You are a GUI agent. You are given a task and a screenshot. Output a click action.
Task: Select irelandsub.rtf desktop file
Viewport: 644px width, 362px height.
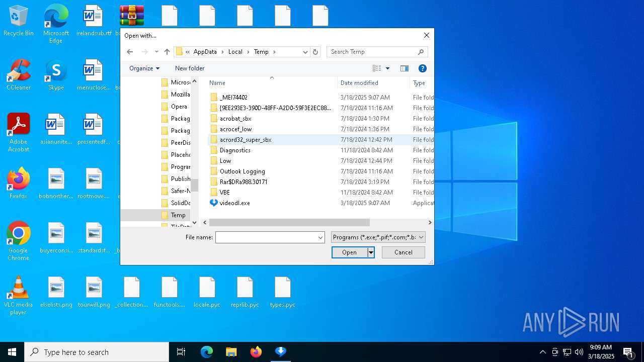pos(94,21)
